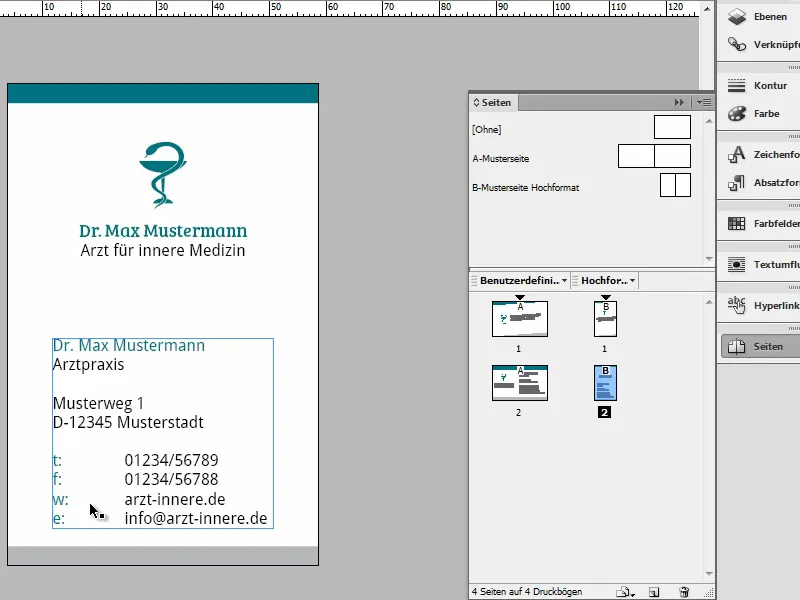Select the B-Musterseite Hochformat master entry

click(x=526, y=188)
